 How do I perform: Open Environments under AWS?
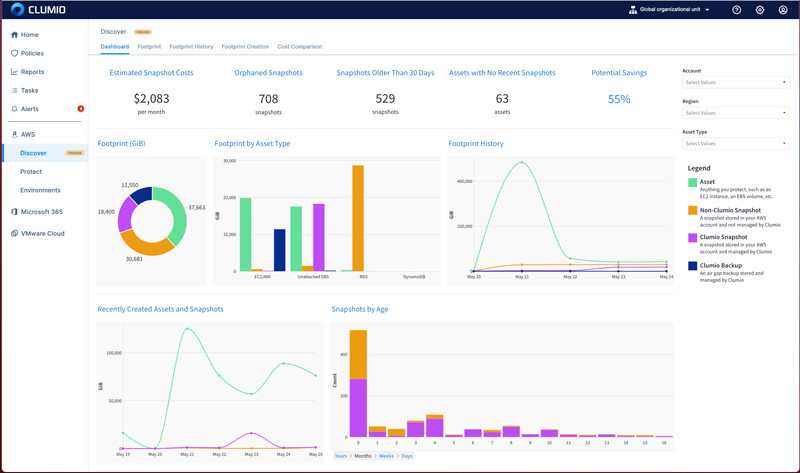(40, 190)
